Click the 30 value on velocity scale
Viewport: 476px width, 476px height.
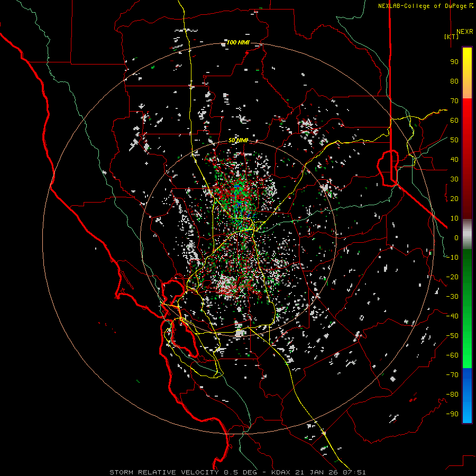[454, 179]
